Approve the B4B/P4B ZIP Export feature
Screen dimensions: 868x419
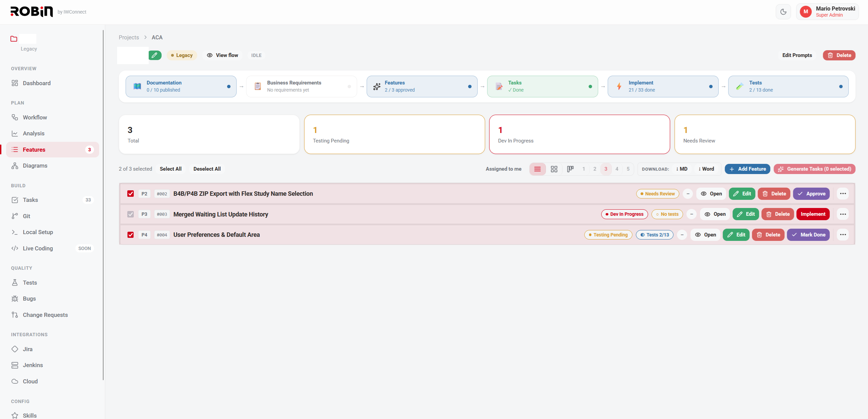pos(811,194)
